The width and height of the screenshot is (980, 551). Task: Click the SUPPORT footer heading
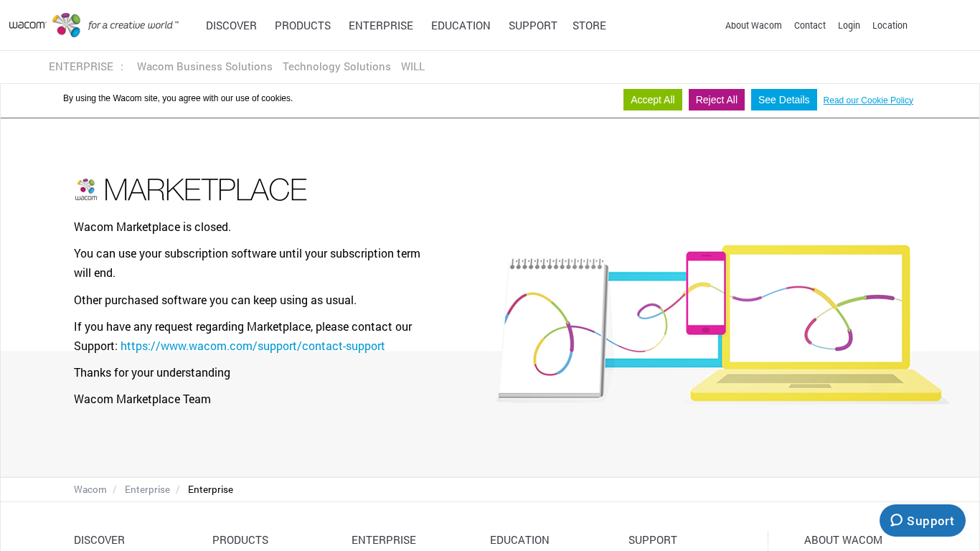point(653,540)
